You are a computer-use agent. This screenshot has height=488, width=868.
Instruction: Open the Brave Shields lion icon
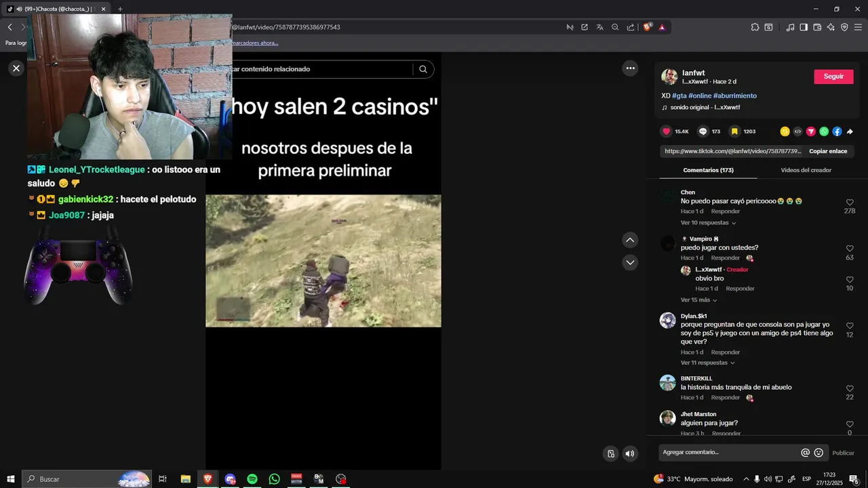tap(647, 27)
